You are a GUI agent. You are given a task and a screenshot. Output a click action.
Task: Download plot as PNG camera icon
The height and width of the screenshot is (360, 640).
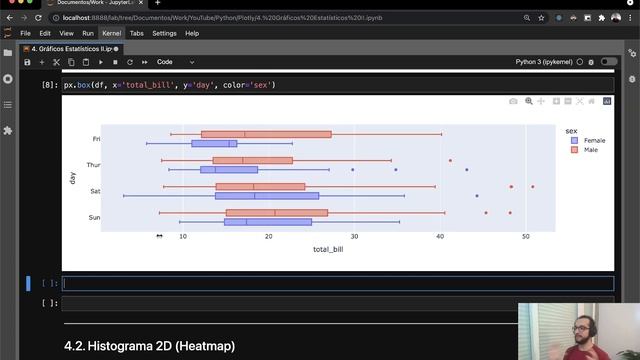pyautogui.click(x=513, y=101)
